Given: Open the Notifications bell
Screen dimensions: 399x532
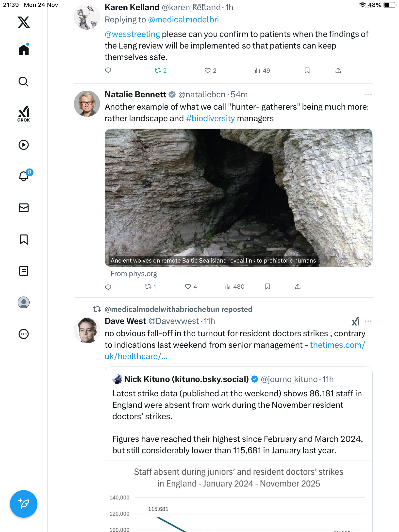Looking at the screenshot, I should (24, 176).
